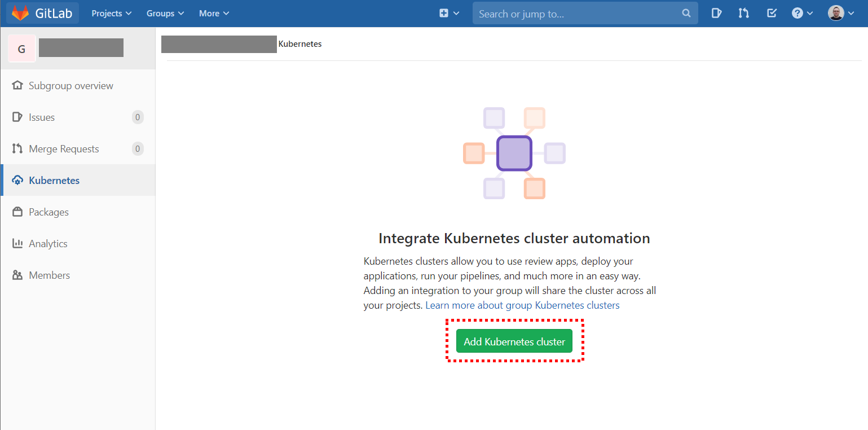Screen dimensions: 868x430
Task: Click the sidebar Merge Requests icon
Action: pyautogui.click(x=17, y=149)
